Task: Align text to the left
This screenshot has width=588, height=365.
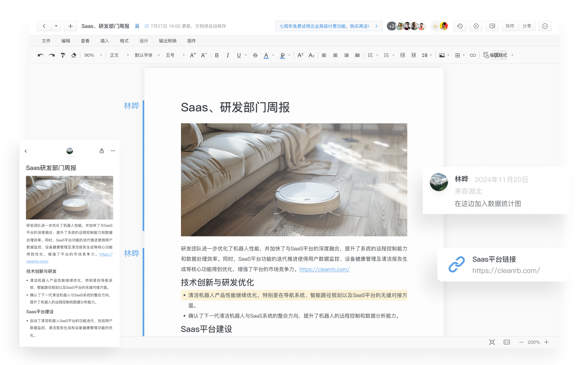Action: point(324,55)
